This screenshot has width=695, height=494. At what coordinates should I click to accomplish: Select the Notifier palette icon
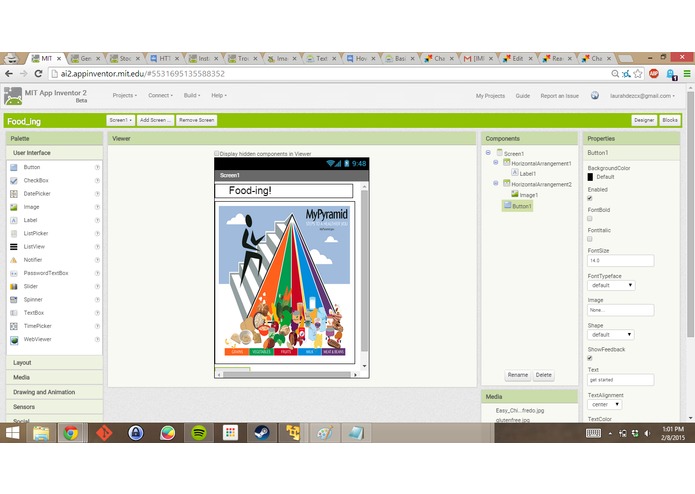pos(14,260)
